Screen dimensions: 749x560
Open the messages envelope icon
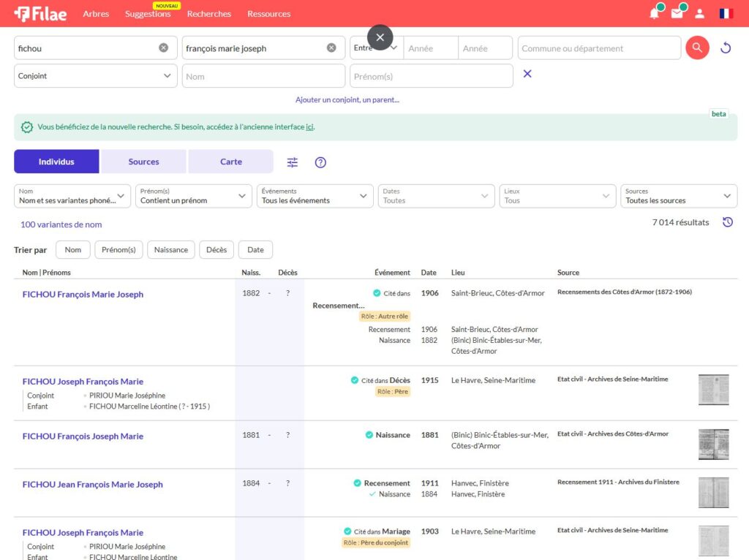(x=677, y=14)
